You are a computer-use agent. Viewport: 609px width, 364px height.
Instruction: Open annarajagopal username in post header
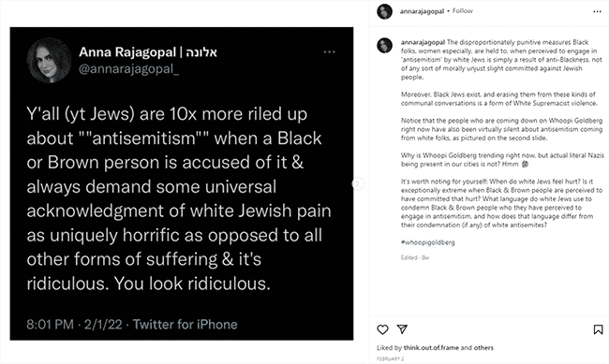pos(422,11)
